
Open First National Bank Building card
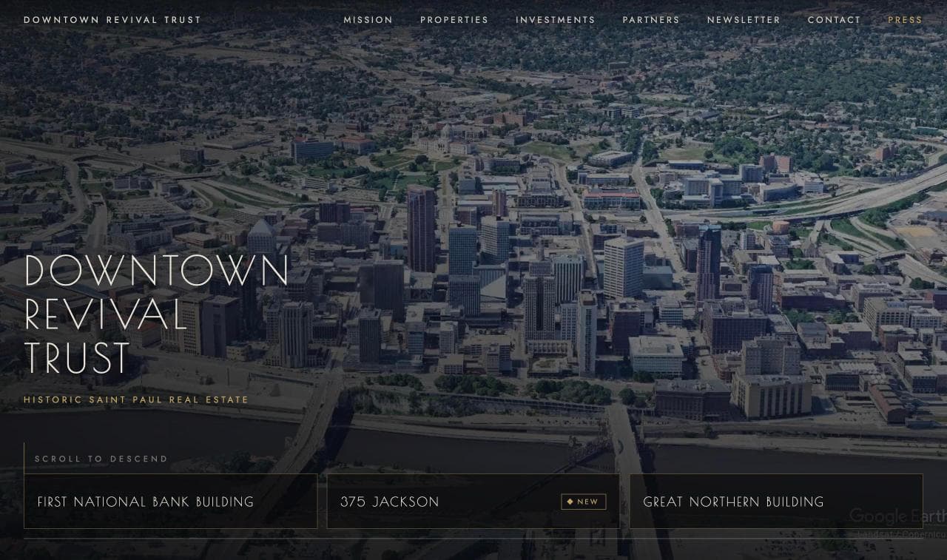pyautogui.click(x=171, y=502)
